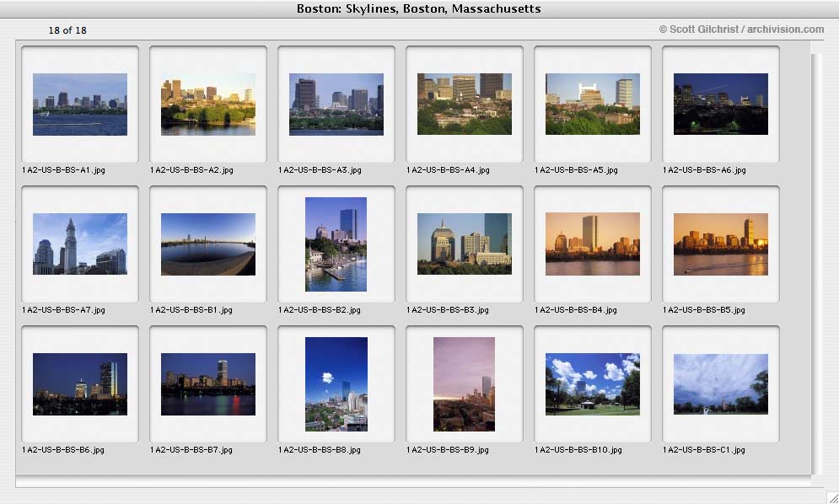The width and height of the screenshot is (839, 504).
Task: Select vertical marina thumbnail 1A2-US-B-BS-B2.jpg
Action: 336,244
